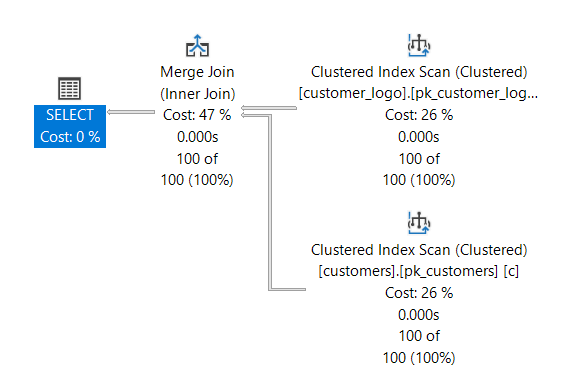Click customer_logo scan 100 (100%) row count
Screen dimensions: 585x390
419,180
